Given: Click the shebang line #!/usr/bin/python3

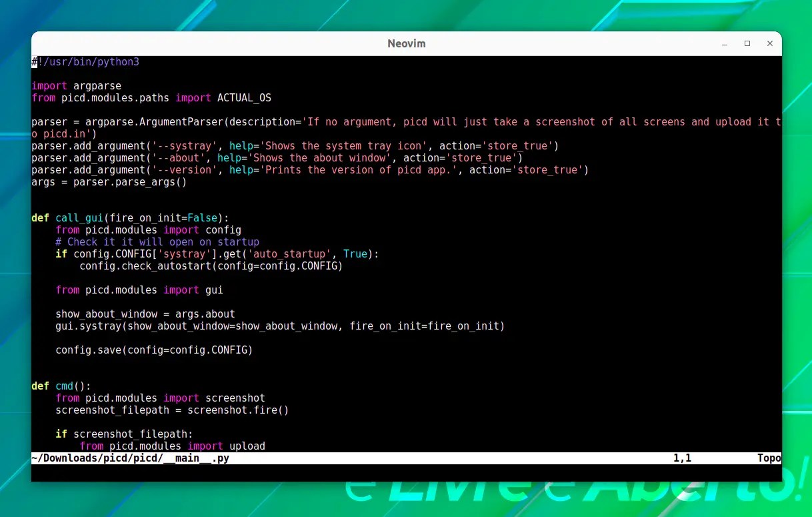Looking at the screenshot, I should (85, 61).
